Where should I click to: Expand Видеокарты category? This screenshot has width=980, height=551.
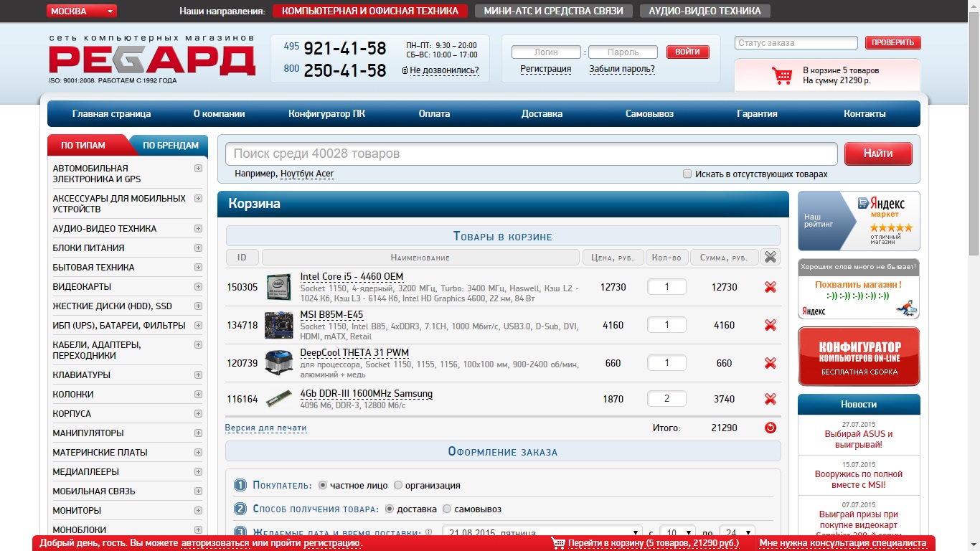198,287
